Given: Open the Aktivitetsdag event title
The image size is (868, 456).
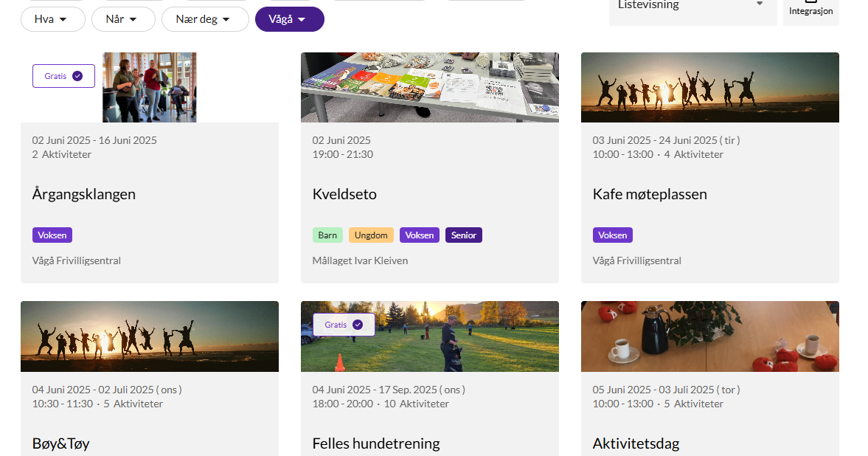Looking at the screenshot, I should tap(636, 443).
